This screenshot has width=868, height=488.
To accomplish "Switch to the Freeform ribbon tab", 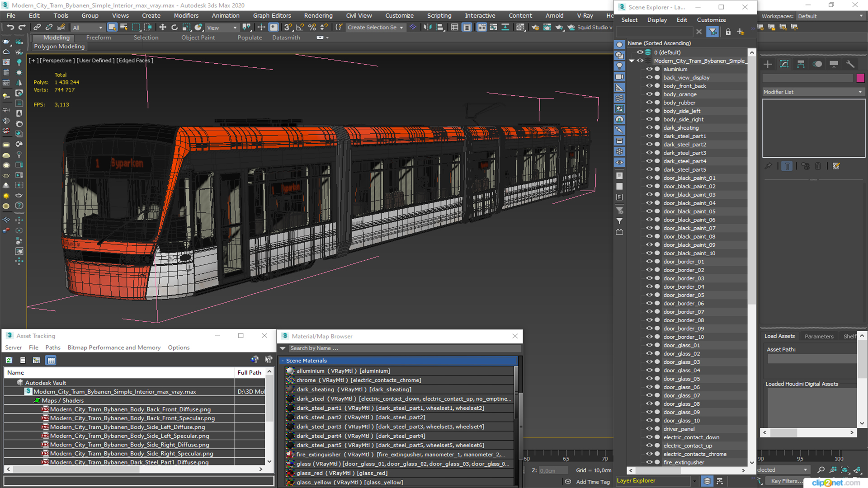I will point(98,38).
